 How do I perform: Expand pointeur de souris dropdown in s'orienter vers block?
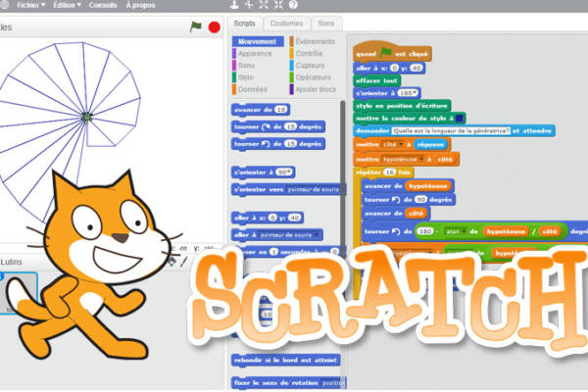coord(313,190)
